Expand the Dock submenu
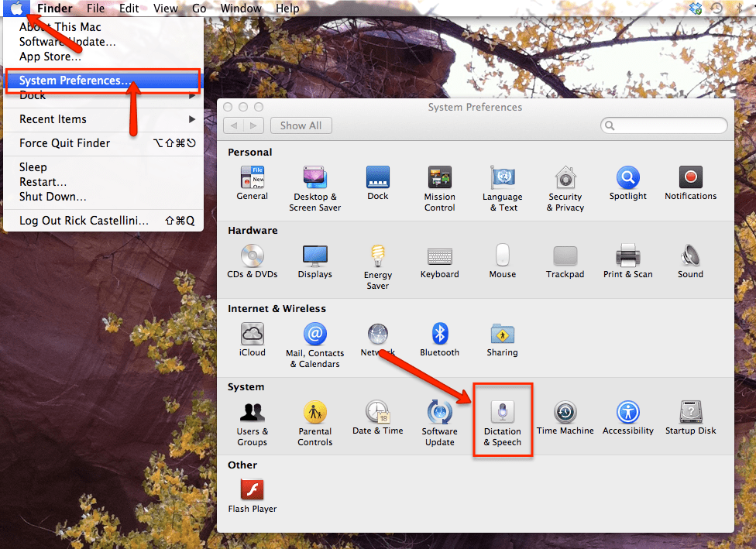756x549 pixels. tap(103, 95)
